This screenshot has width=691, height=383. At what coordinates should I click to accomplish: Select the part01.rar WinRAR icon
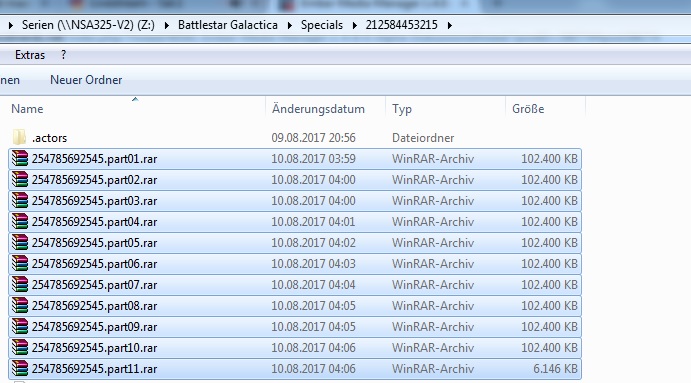click(x=20, y=159)
